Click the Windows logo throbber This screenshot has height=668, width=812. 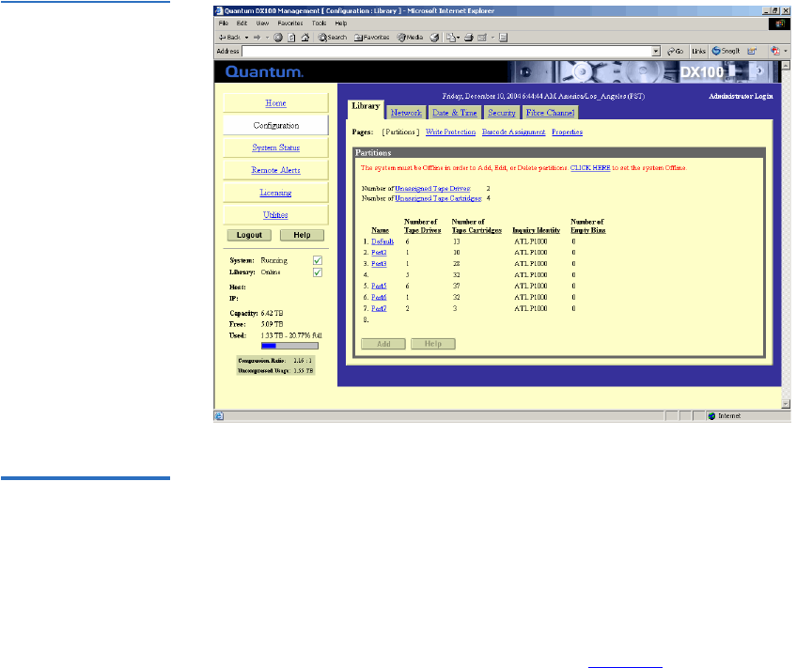[x=780, y=23]
